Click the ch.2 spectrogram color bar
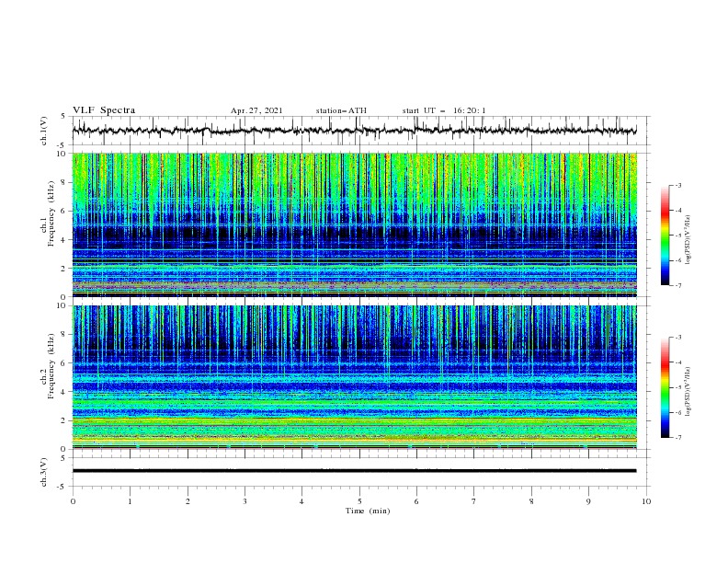Image resolution: width=728 pixels, height=563 pixels. click(665, 387)
